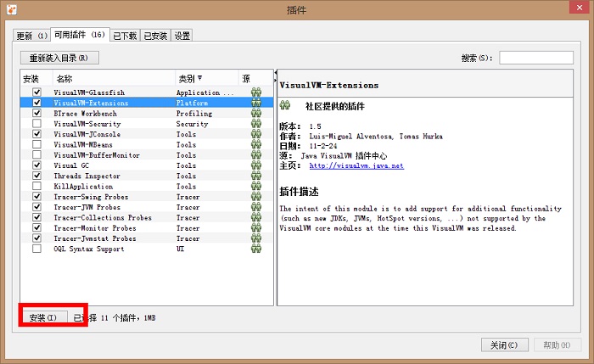594x364 pixels.
Task: Sort by 名称 column header
Action: pyautogui.click(x=114, y=78)
